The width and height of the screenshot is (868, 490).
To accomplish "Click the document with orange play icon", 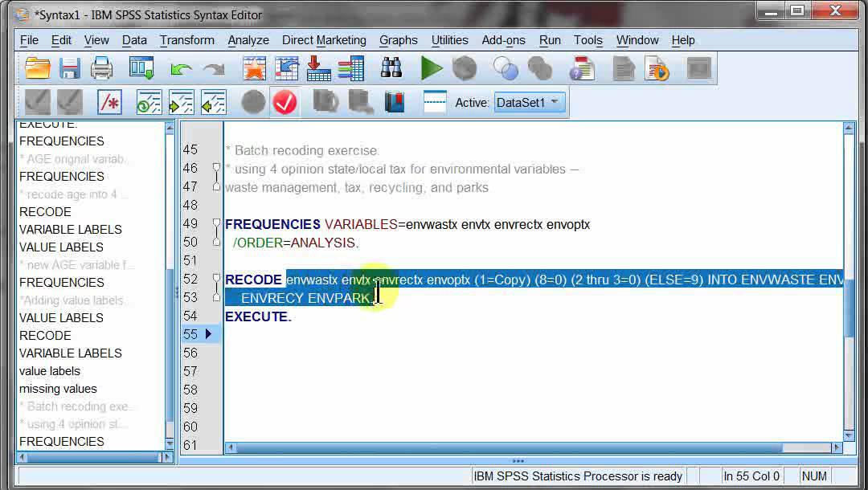I will (x=657, y=68).
